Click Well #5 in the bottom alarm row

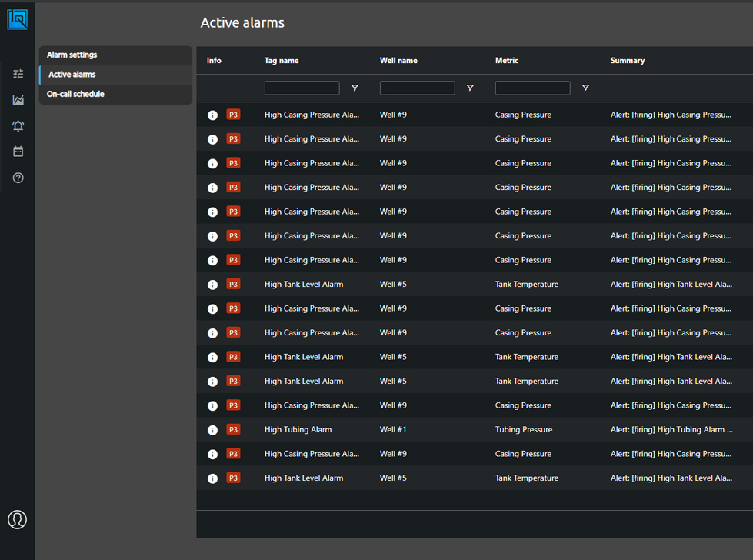(393, 478)
